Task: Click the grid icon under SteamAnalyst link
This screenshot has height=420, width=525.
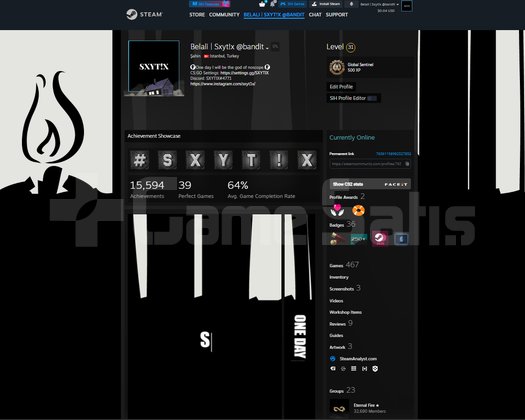Action: [x=354, y=368]
